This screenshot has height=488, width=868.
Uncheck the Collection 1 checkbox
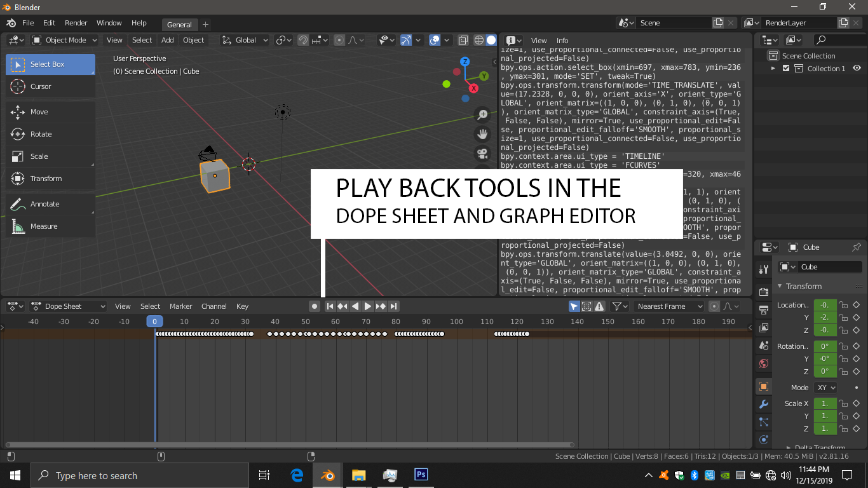click(x=786, y=69)
